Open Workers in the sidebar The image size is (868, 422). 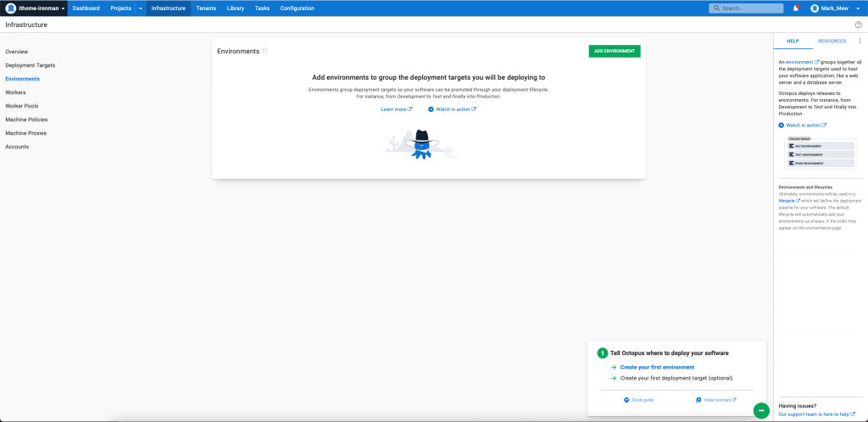tap(15, 92)
